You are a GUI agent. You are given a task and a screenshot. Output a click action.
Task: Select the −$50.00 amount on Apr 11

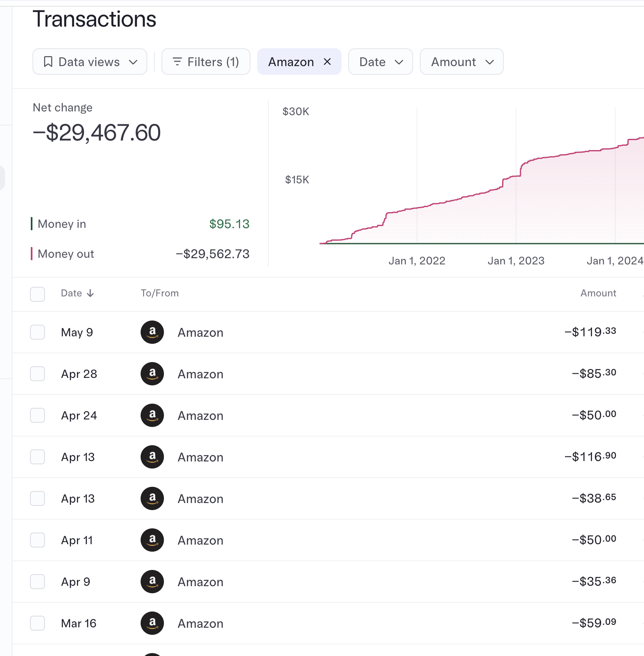tap(594, 540)
